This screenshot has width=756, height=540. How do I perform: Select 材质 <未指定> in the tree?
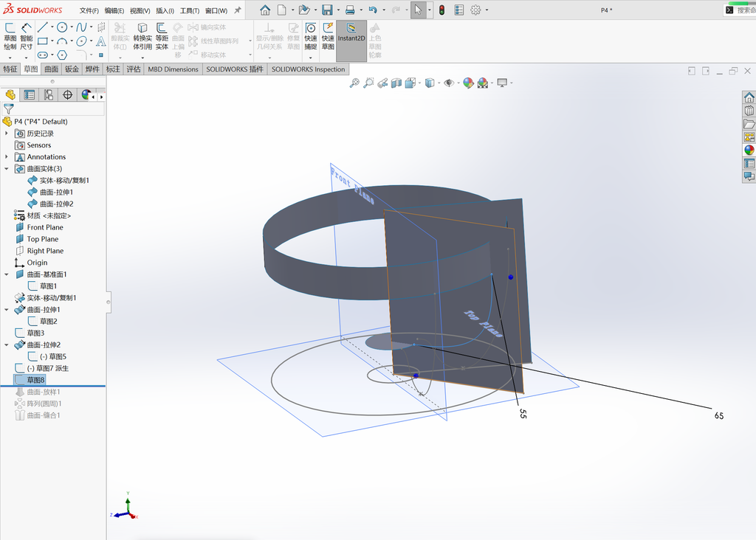tap(49, 215)
